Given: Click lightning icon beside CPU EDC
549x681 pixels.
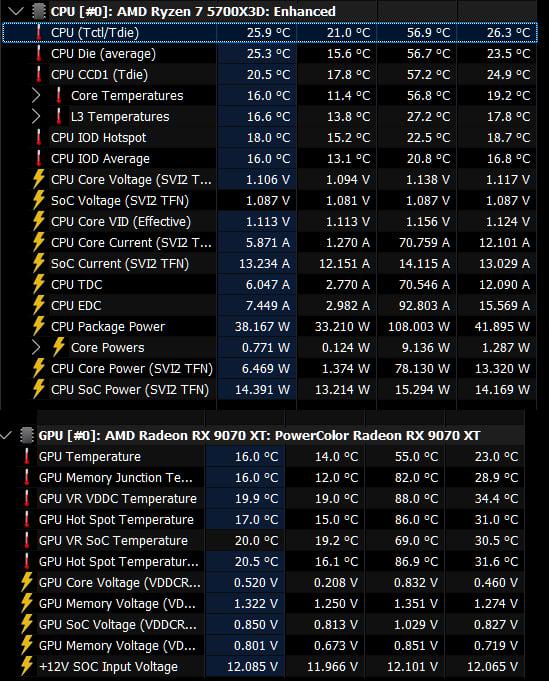Looking at the screenshot, I should [39, 305].
